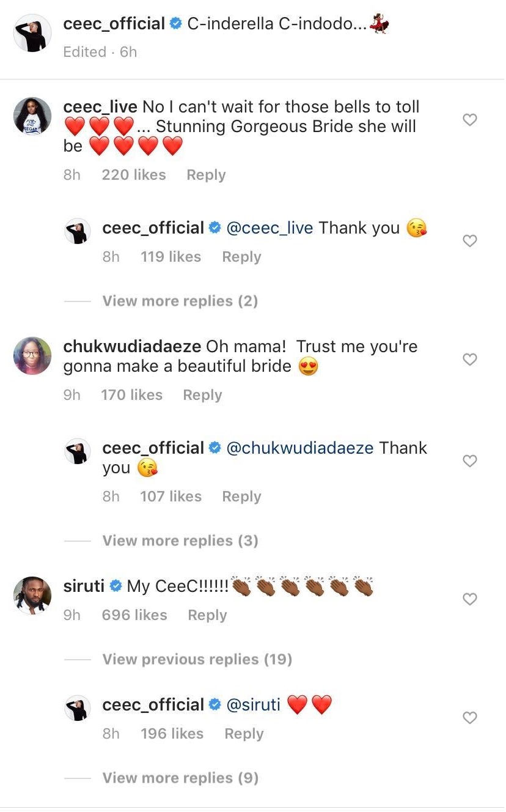Expand "View more replies (3)"

tap(180, 541)
